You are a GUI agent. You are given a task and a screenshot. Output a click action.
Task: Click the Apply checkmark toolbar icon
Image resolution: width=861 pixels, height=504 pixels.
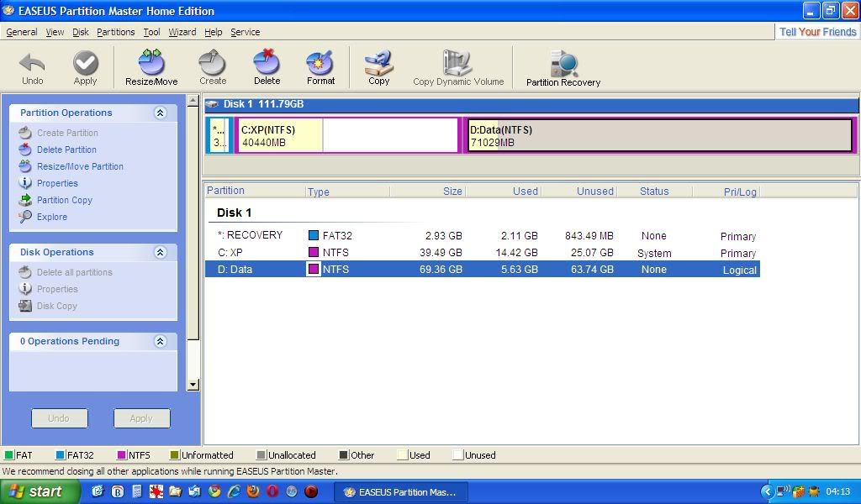tap(85, 67)
